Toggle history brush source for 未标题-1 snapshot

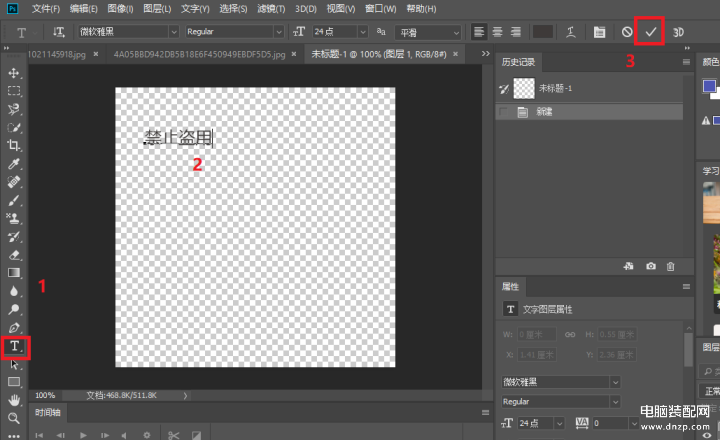point(504,89)
